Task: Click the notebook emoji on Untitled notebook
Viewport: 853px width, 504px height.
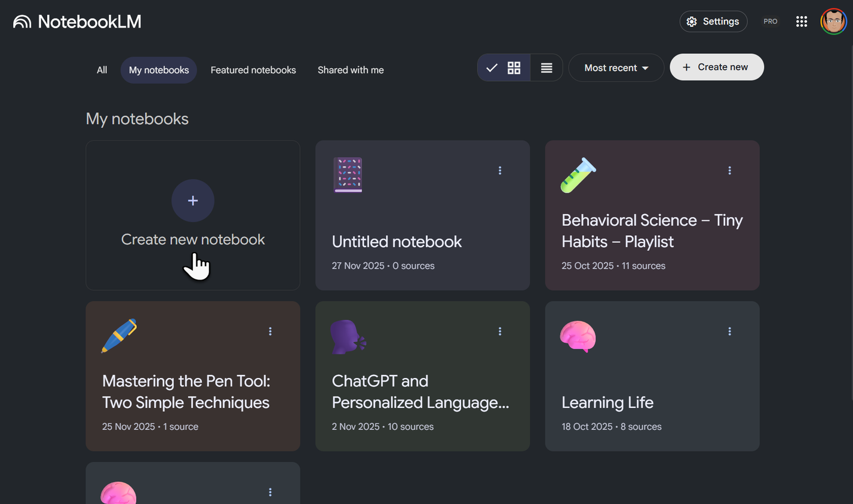Action: click(348, 175)
